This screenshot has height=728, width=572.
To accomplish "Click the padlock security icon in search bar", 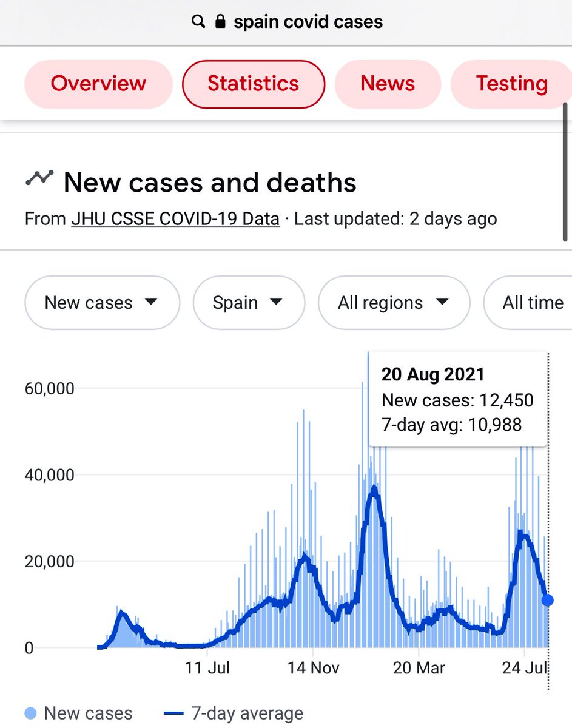I will pyautogui.click(x=219, y=21).
